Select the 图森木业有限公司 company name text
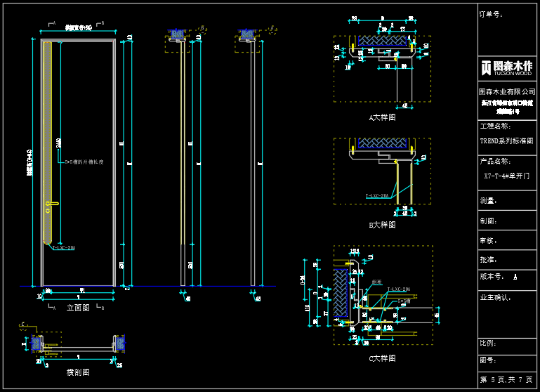Viewport: 540px width, 392px height. (x=506, y=92)
